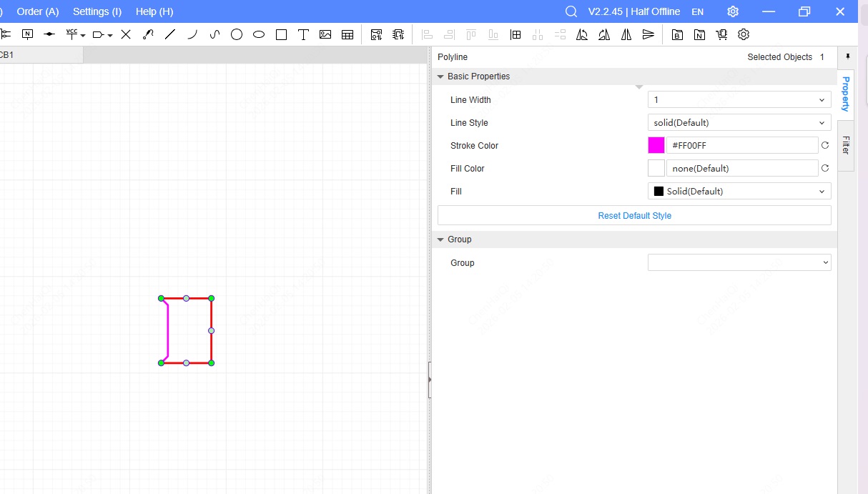Click the Fill Color text field
This screenshot has width=868, height=494.
pos(741,169)
